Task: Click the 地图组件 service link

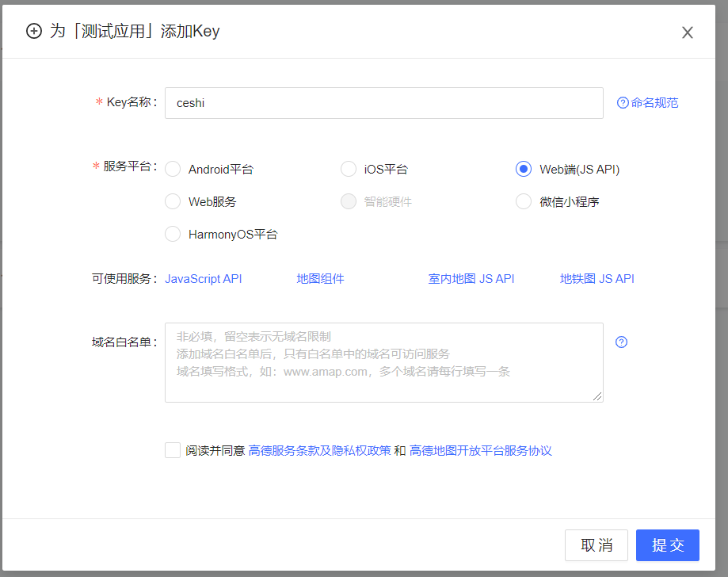Action: pyautogui.click(x=320, y=278)
